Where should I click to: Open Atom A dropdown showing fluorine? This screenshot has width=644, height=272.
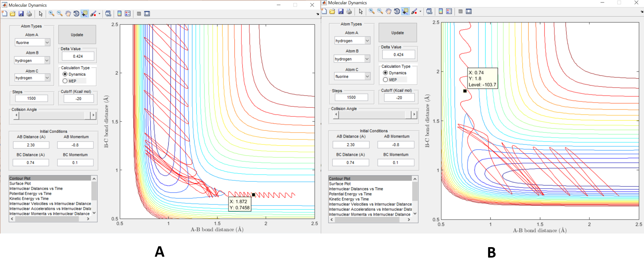[x=32, y=43]
